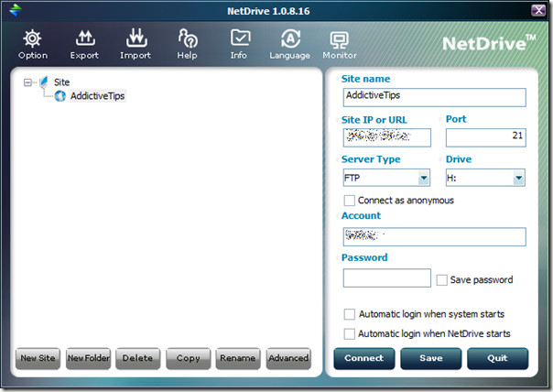Click the Port number field
This screenshot has width=553, height=392.
[485, 137]
